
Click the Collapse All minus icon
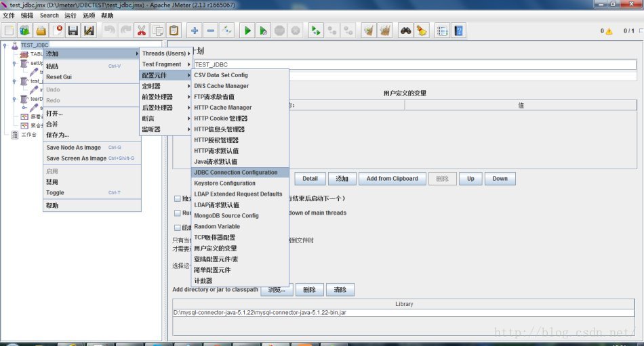tap(211, 30)
